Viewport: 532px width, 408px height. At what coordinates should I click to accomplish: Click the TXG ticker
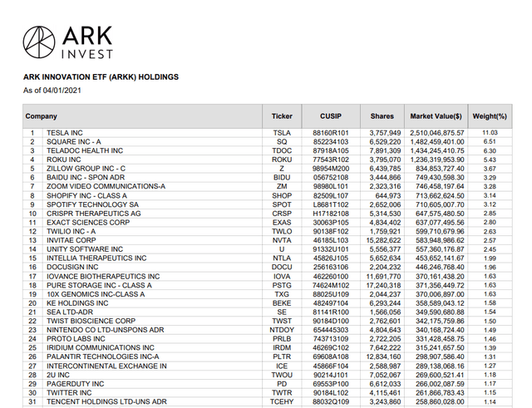[282, 294]
